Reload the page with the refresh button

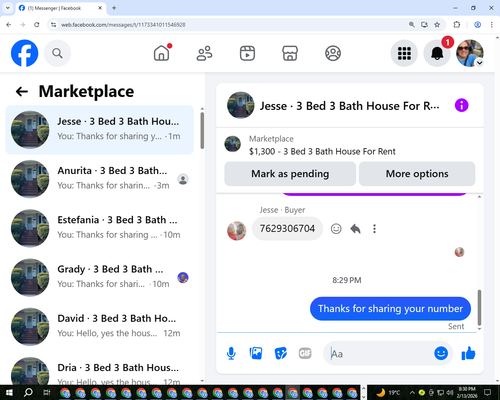(x=37, y=25)
